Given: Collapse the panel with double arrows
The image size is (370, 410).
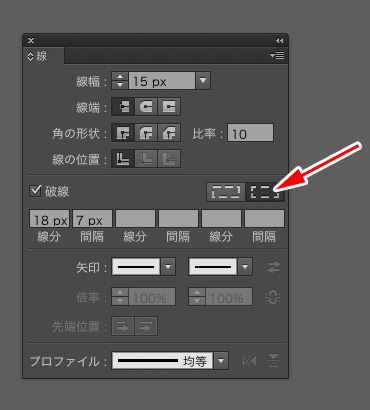Looking at the screenshot, I should tap(279, 40).
